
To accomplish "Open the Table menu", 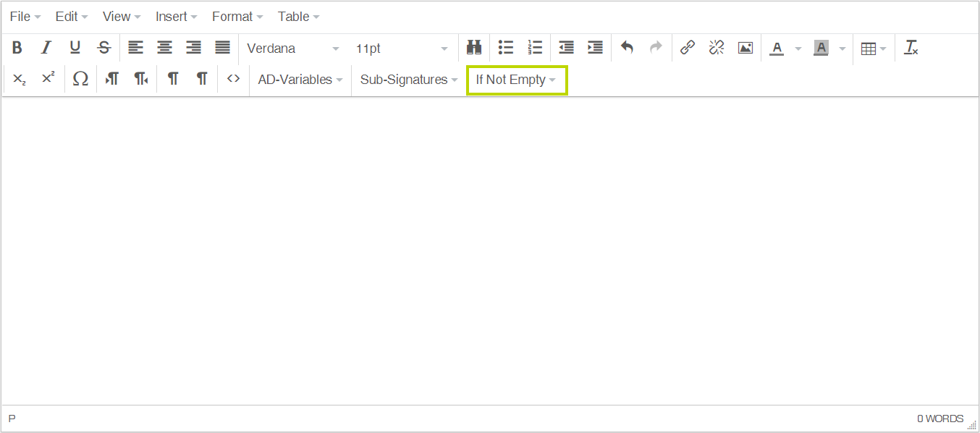I will click(x=298, y=17).
